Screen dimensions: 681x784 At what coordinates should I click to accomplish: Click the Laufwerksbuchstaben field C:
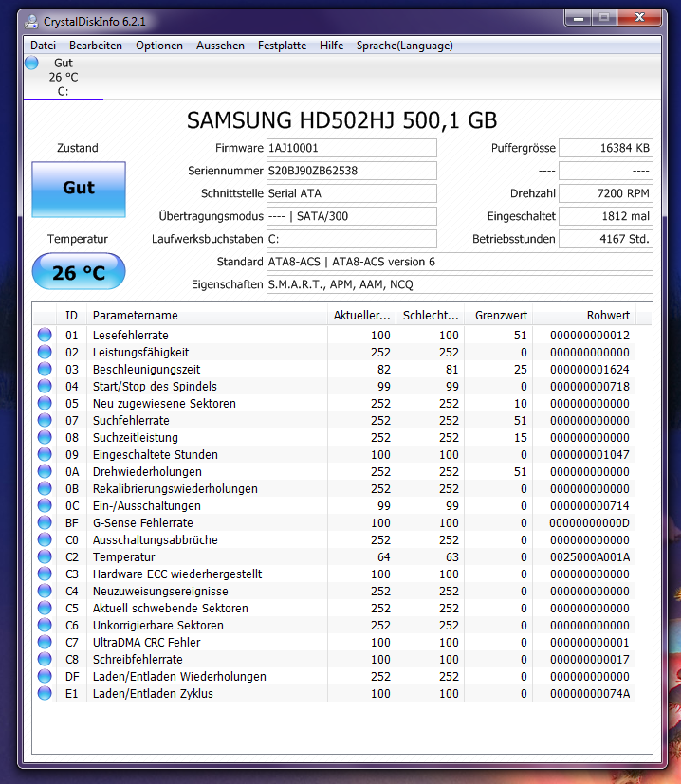(x=351, y=239)
